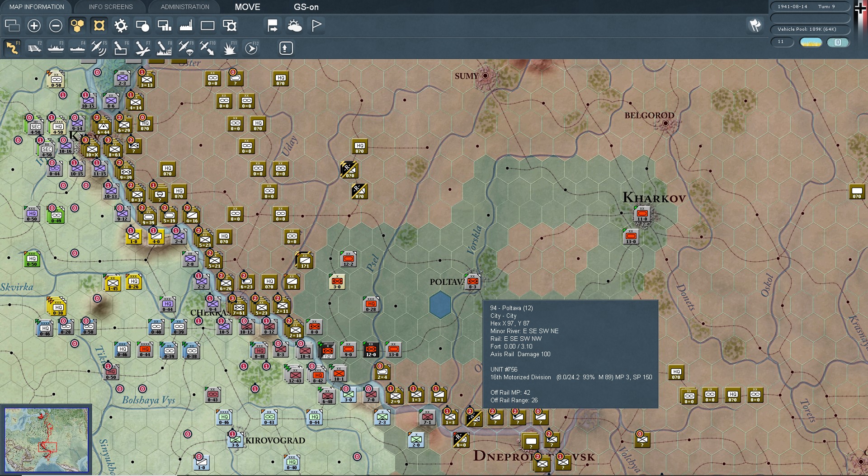Image resolution: width=868 pixels, height=476 pixels.
Task: Select the 13-0 red unit in southern row
Action: pos(393,349)
